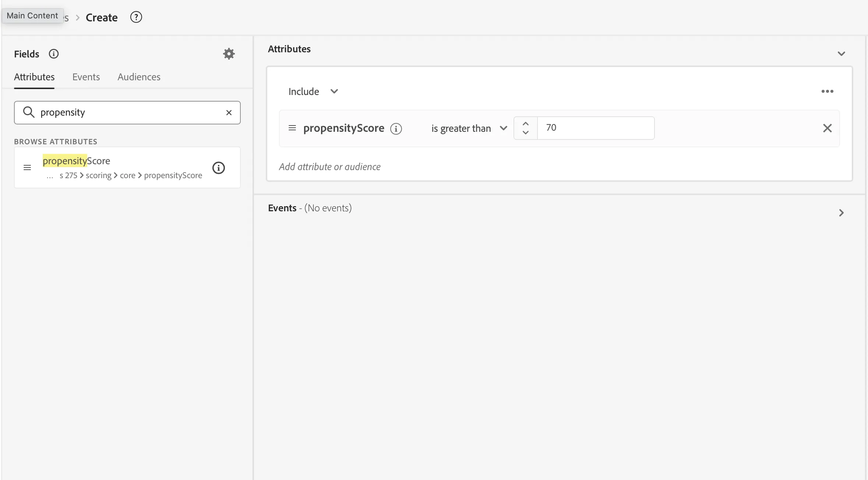Image resolution: width=868 pixels, height=480 pixels.
Task: Open the 'is greater than' operator dropdown
Action: (x=469, y=128)
